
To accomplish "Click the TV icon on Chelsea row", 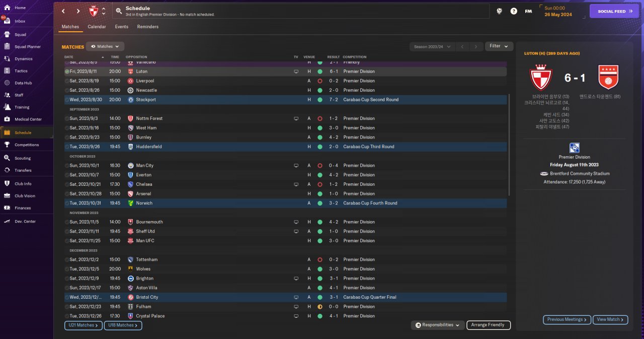I will (296, 184).
